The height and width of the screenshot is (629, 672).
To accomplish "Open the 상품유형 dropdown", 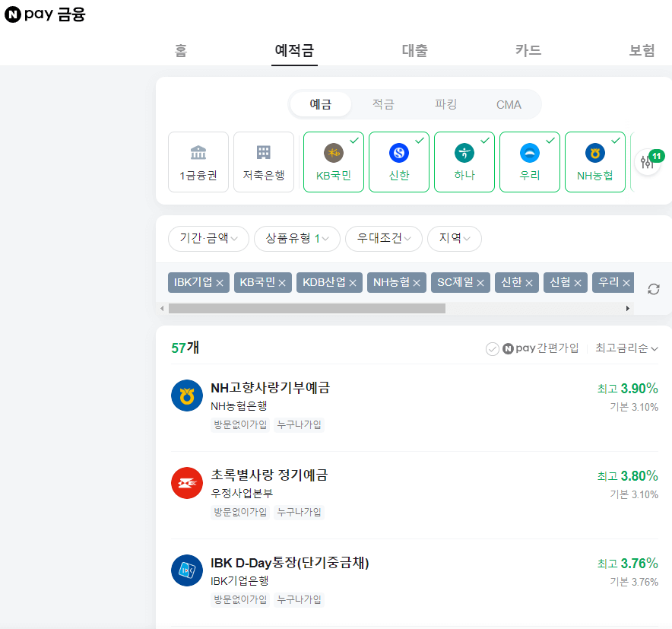I will [296, 238].
